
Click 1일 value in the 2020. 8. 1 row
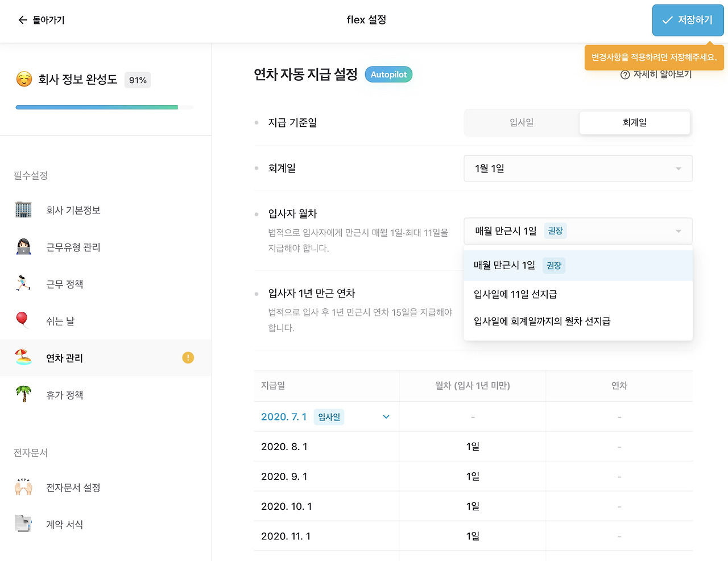(473, 447)
